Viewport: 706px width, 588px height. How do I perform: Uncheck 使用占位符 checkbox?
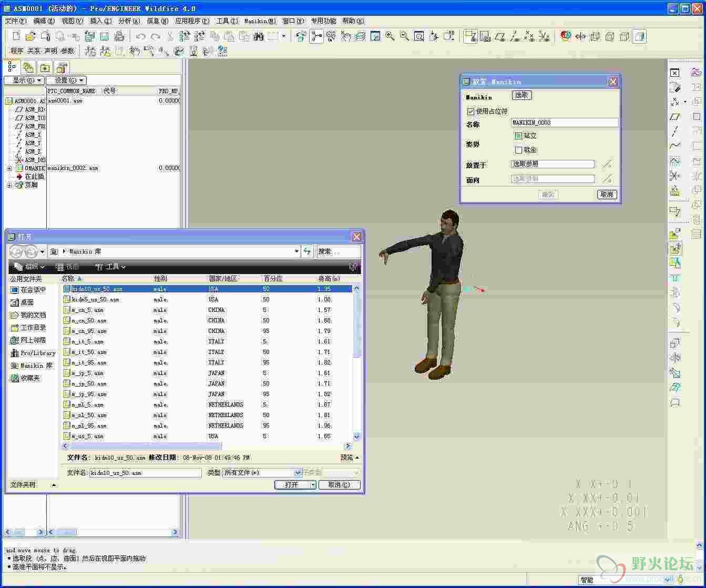click(470, 111)
